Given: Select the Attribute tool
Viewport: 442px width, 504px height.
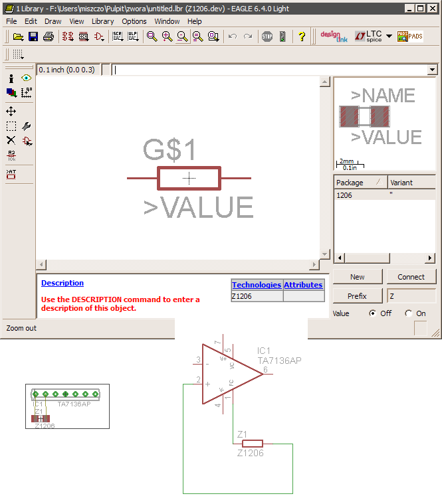Looking at the screenshot, I should tap(11, 174).
